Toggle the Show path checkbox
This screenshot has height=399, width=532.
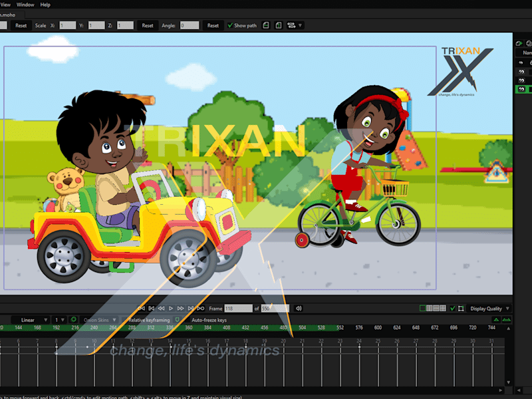coord(230,25)
